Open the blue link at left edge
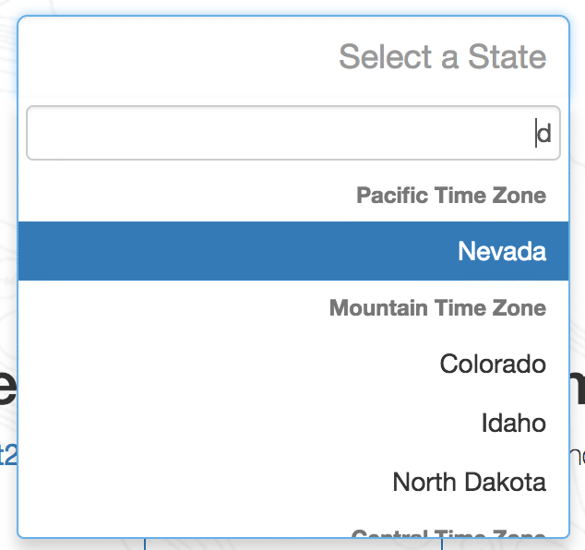The image size is (585, 550). 8,455
